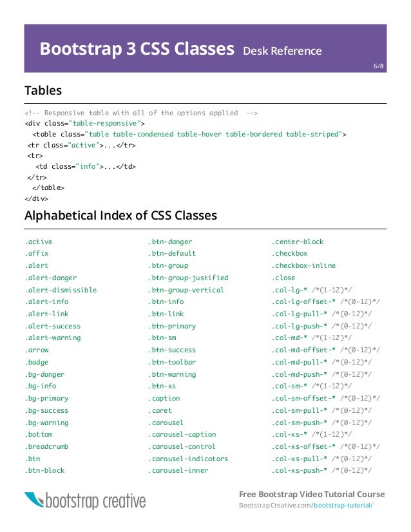Open the bootstrap-tutorial link in footer
The image size is (411, 532).
342,505
